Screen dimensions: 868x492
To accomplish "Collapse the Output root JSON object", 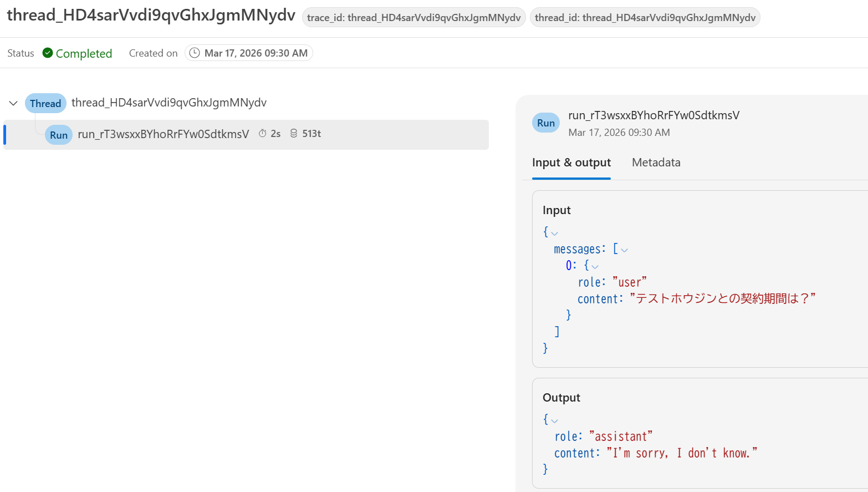I will click(x=554, y=421).
